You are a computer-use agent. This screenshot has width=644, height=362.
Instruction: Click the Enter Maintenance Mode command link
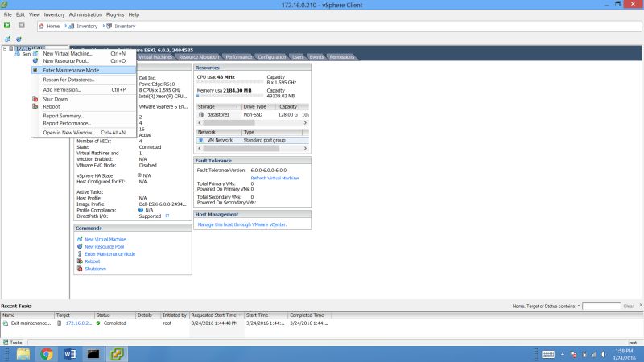(x=110, y=254)
